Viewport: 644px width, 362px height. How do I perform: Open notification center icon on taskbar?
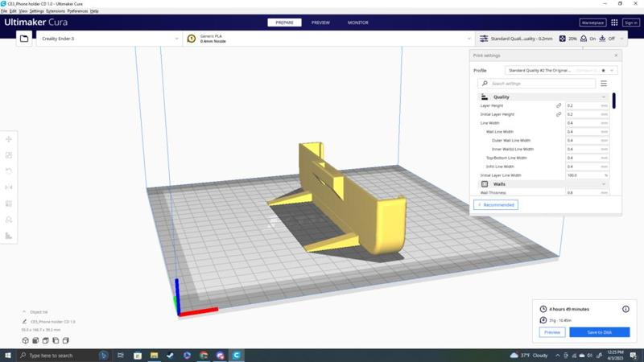point(634,356)
